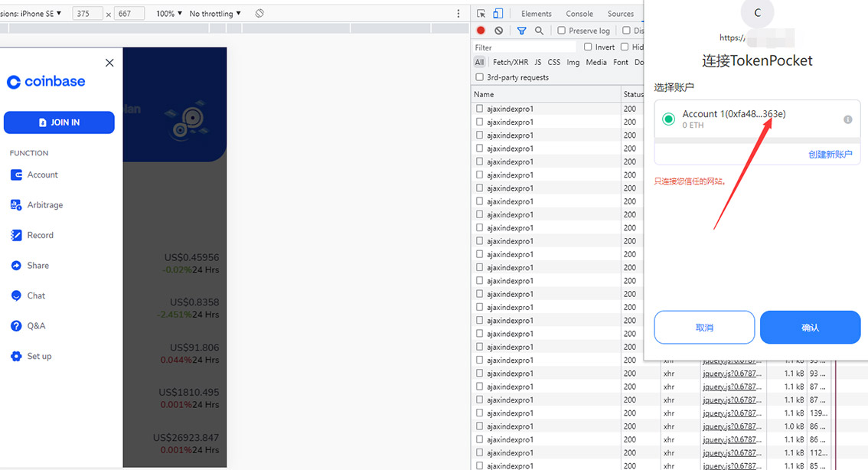The height and width of the screenshot is (470, 868).
Task: Stop recording network log red button
Action: click(481, 31)
